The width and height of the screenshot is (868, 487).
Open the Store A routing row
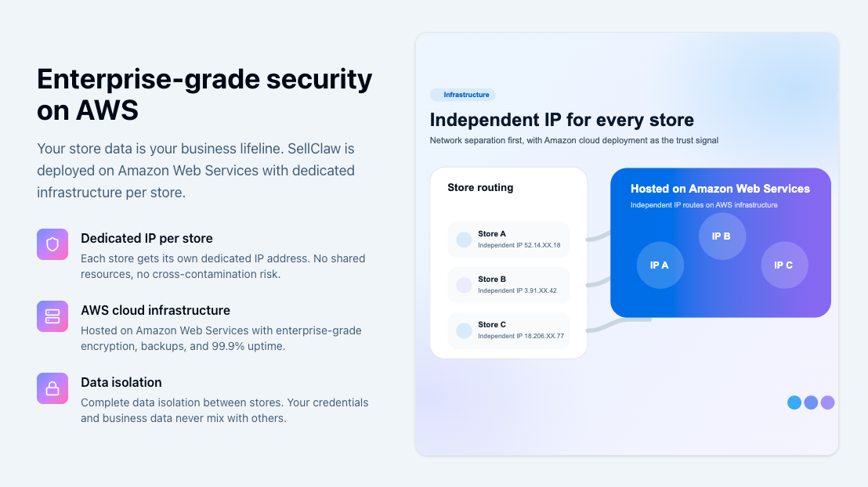508,240
